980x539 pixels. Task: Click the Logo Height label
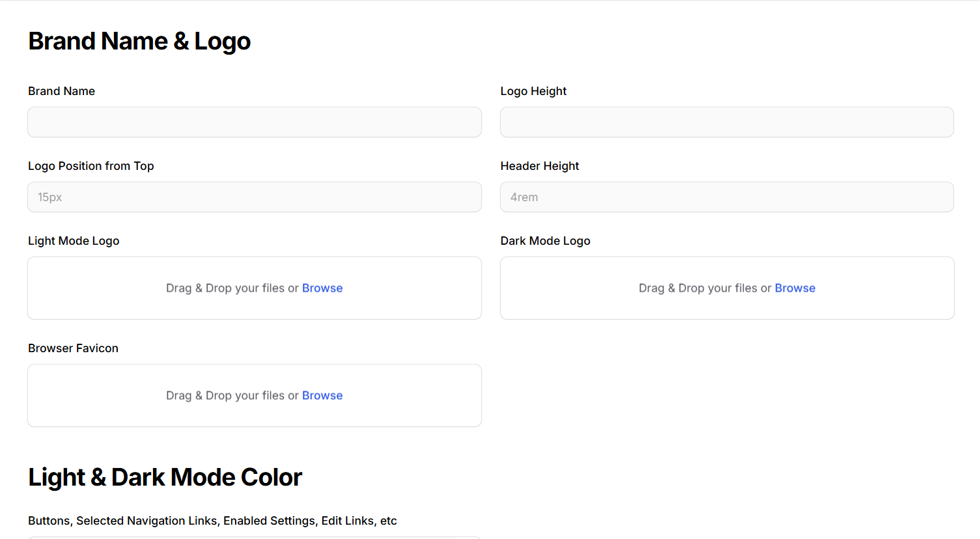tap(533, 91)
